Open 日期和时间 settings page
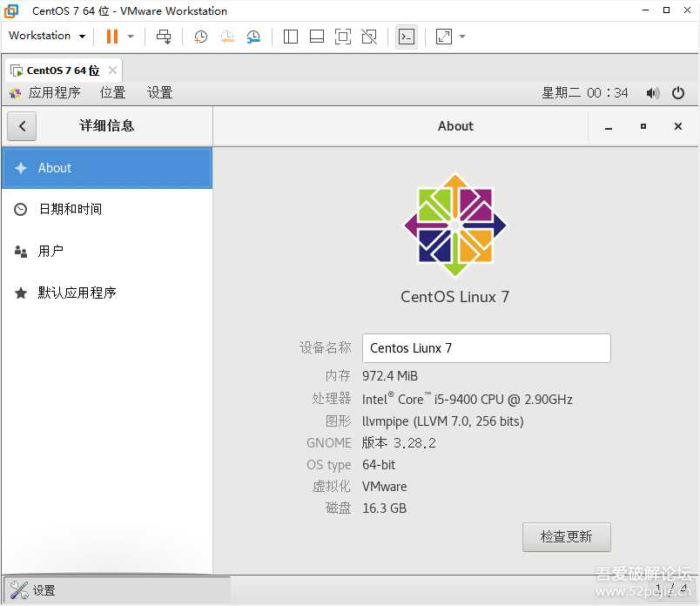This screenshot has height=606, width=700. point(107,209)
